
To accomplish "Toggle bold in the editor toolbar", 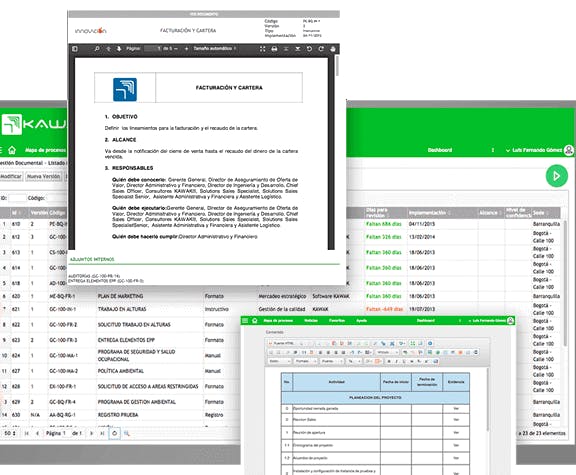I will (x=389, y=361).
